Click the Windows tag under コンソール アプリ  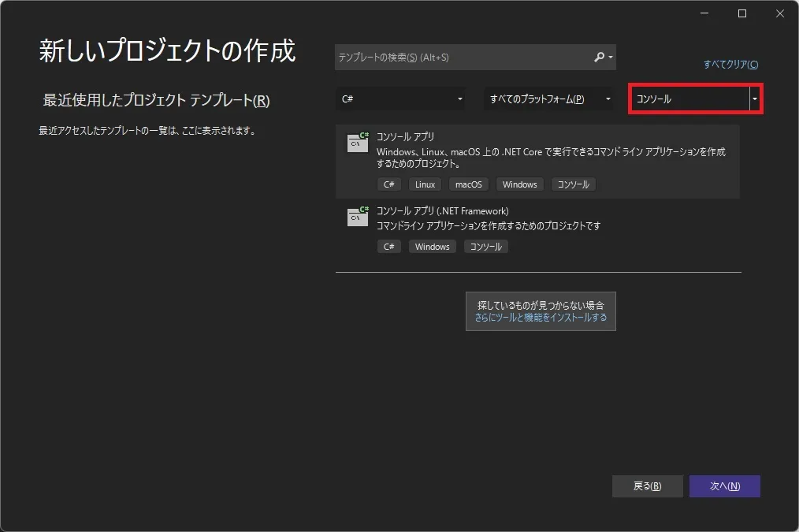point(519,184)
